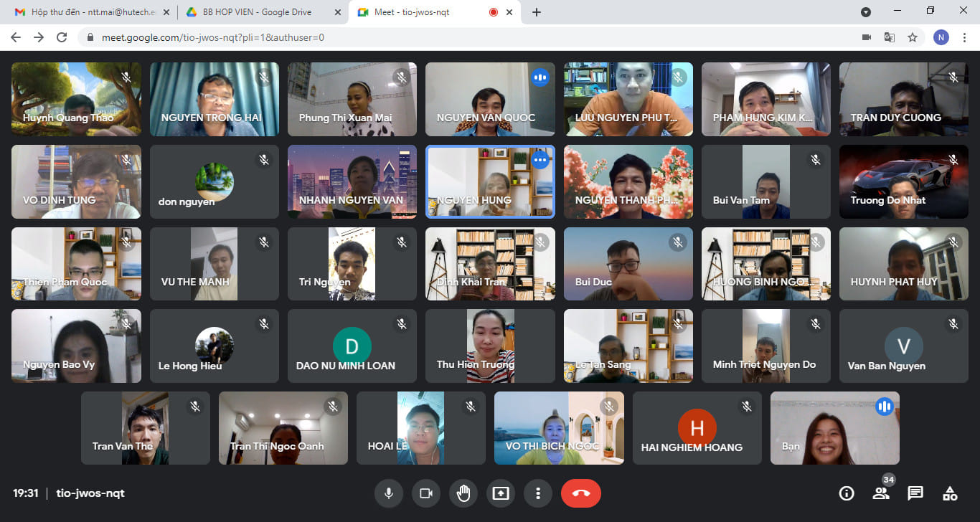Screen dimensions: 980x522
Task: Click the D avatar of DAO NU MINH LOAN
Action: [352, 346]
